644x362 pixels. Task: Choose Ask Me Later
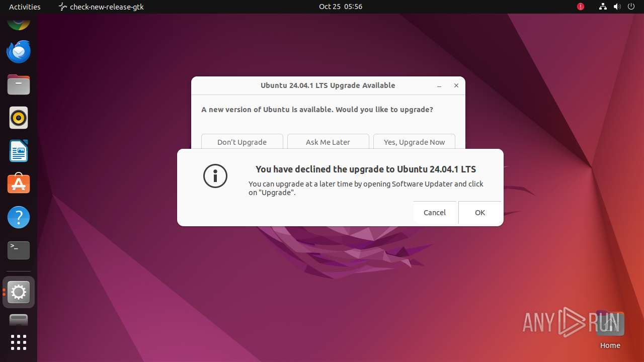tap(328, 142)
